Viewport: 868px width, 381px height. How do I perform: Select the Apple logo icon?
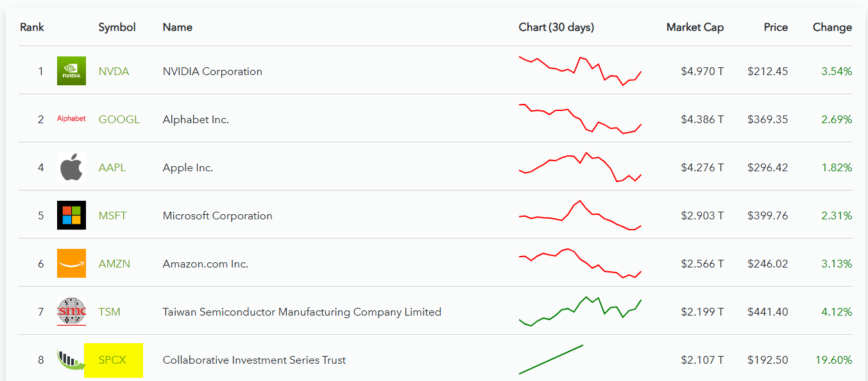(x=71, y=167)
